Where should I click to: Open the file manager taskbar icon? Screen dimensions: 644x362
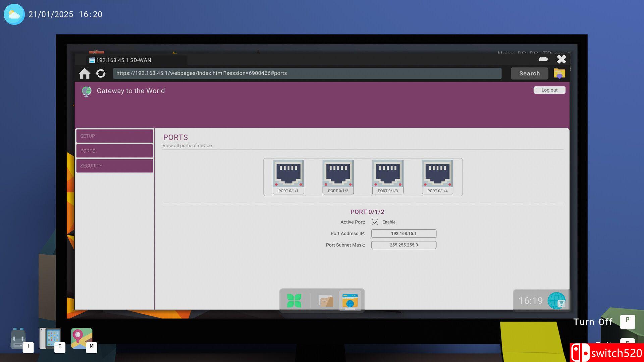[x=325, y=301]
